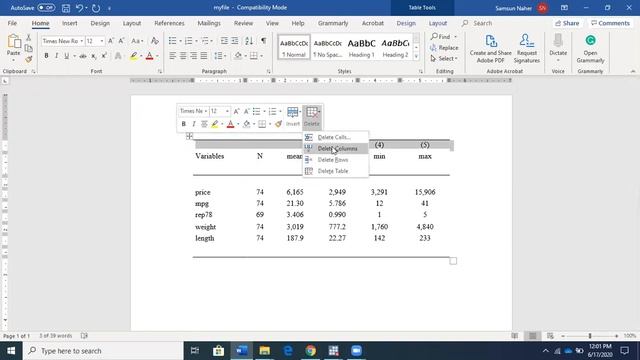This screenshot has height=360, width=640.
Task: Toggle Subscript formatting in the ribbon
Action: click(x=93, y=56)
